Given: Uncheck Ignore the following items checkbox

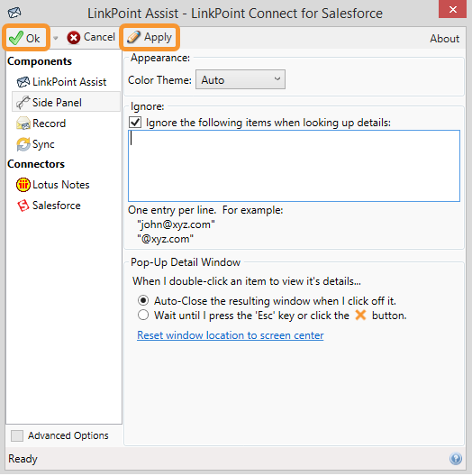Looking at the screenshot, I should [x=135, y=123].
